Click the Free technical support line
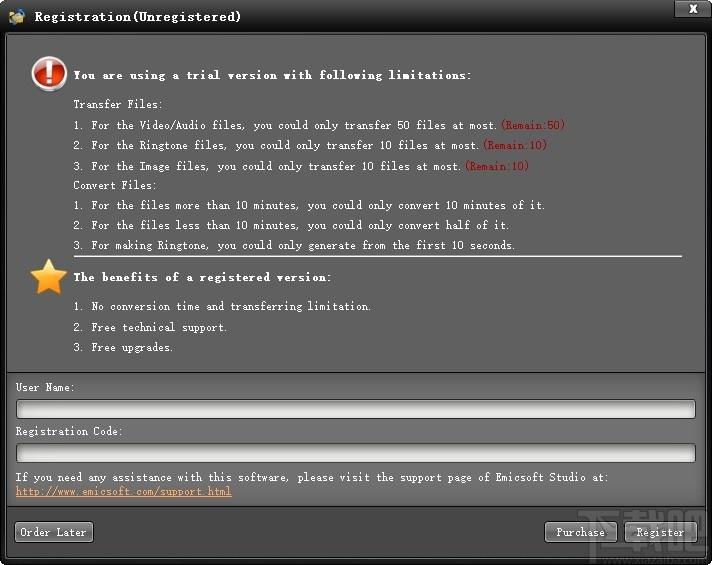Screen dimensions: 712x565 coord(150,327)
